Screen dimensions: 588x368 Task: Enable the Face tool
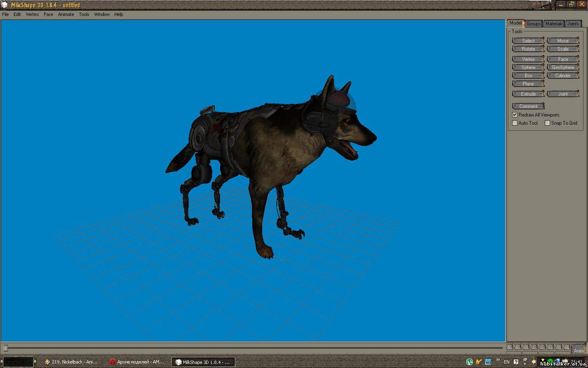[563, 59]
